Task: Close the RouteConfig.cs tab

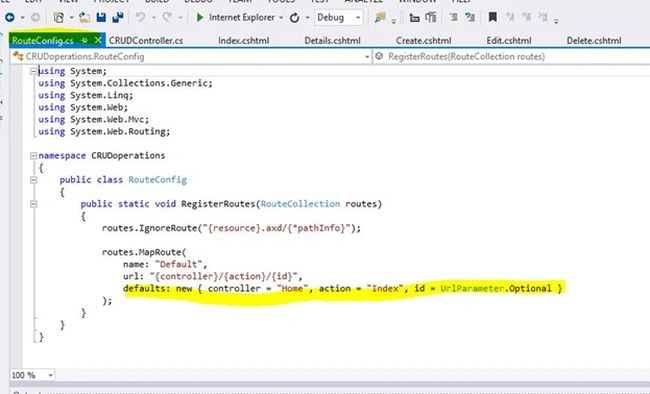Action: click(98, 40)
